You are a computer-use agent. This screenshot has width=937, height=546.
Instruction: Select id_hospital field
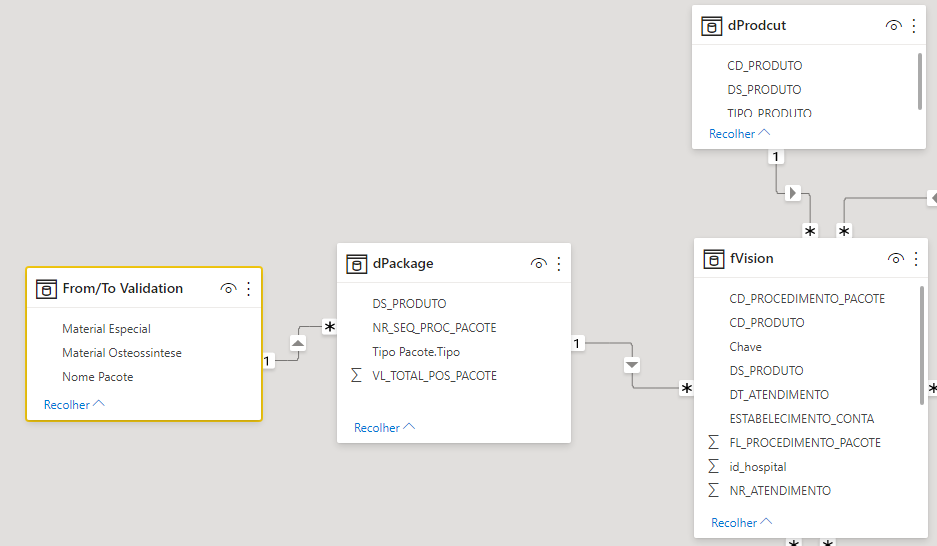758,467
